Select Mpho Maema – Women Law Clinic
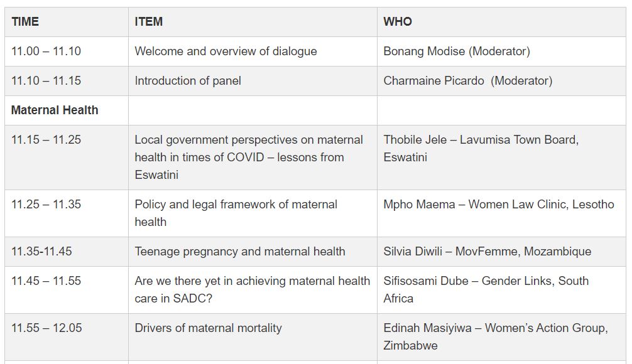 coord(499,205)
